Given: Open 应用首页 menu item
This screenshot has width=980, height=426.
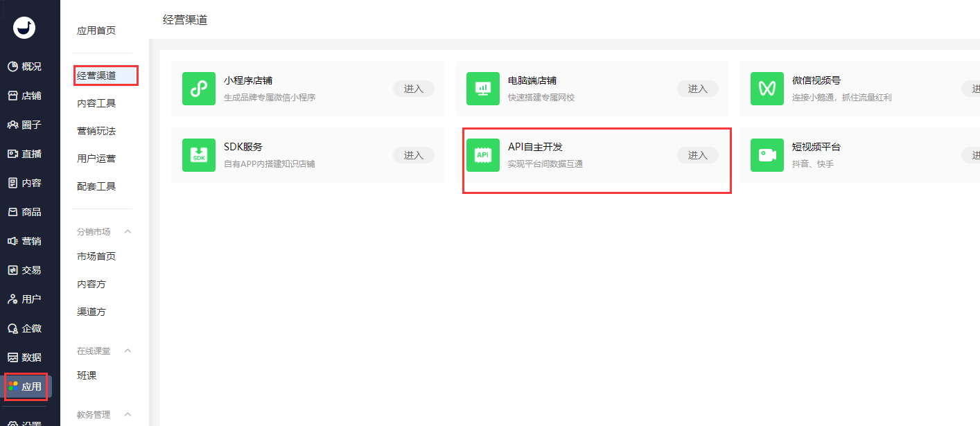Looking at the screenshot, I should [x=96, y=30].
